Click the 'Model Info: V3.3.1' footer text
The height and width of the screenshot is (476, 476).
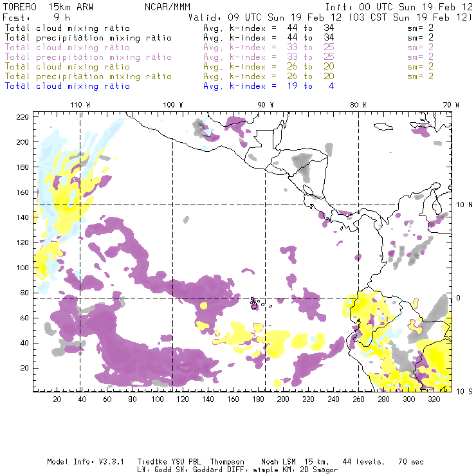(x=86, y=462)
